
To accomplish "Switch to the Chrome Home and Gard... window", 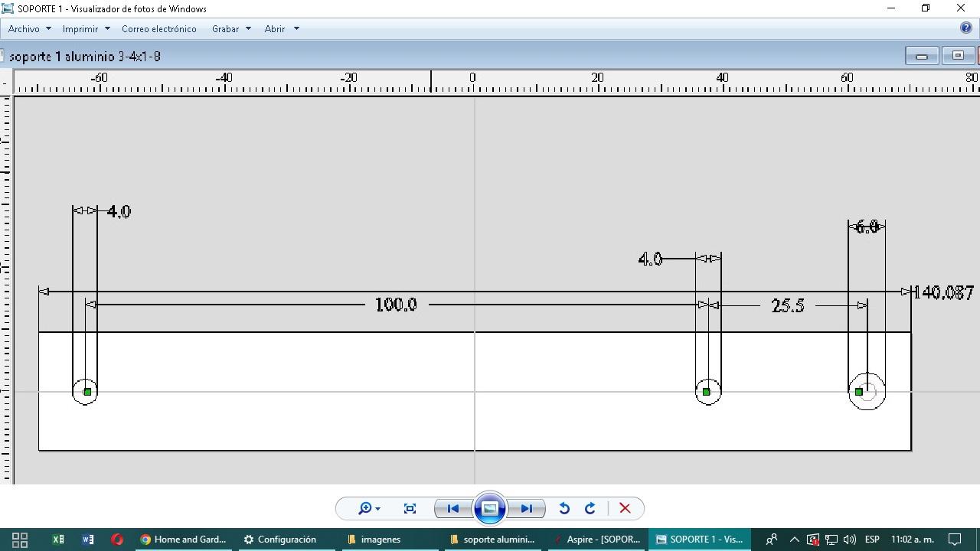I will pos(184,540).
